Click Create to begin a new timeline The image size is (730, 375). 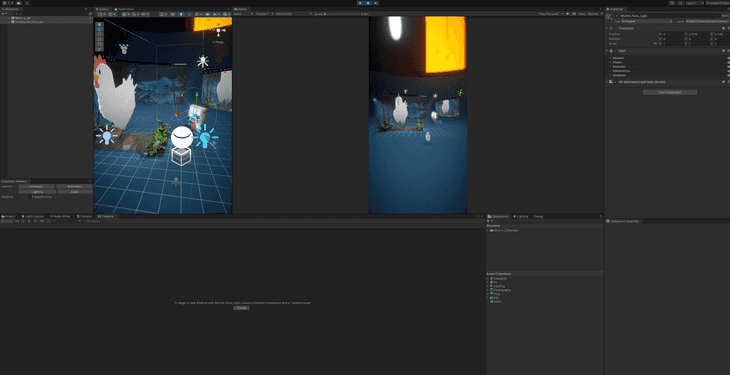click(x=241, y=308)
